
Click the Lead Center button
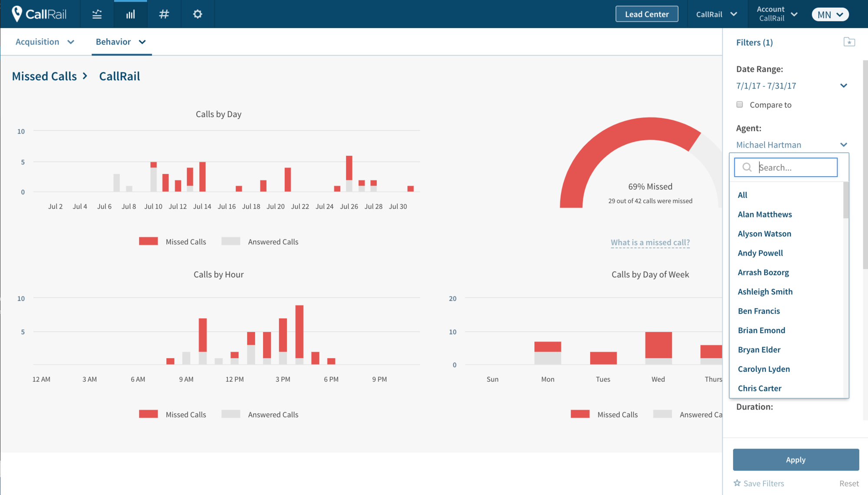click(646, 14)
